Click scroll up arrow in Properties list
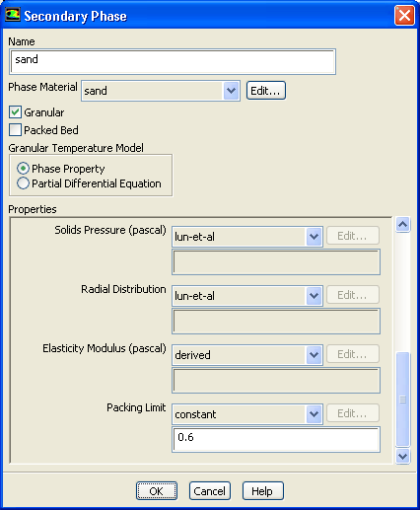 click(402, 225)
